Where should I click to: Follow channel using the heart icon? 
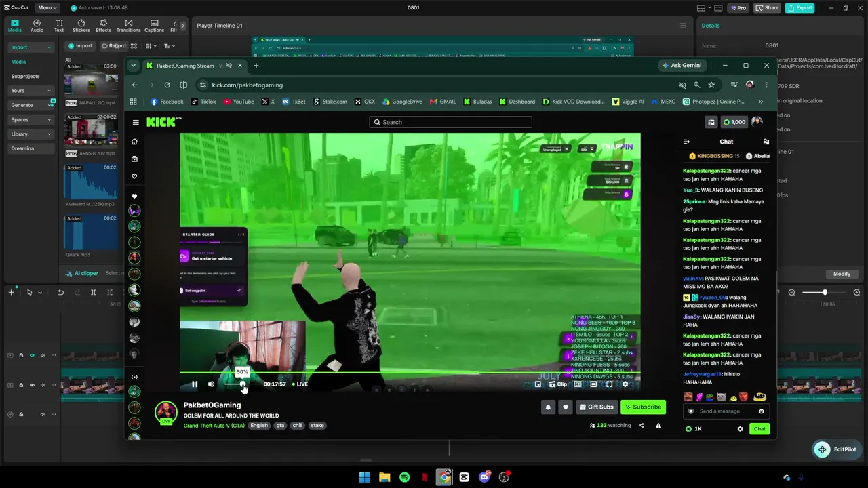566,407
